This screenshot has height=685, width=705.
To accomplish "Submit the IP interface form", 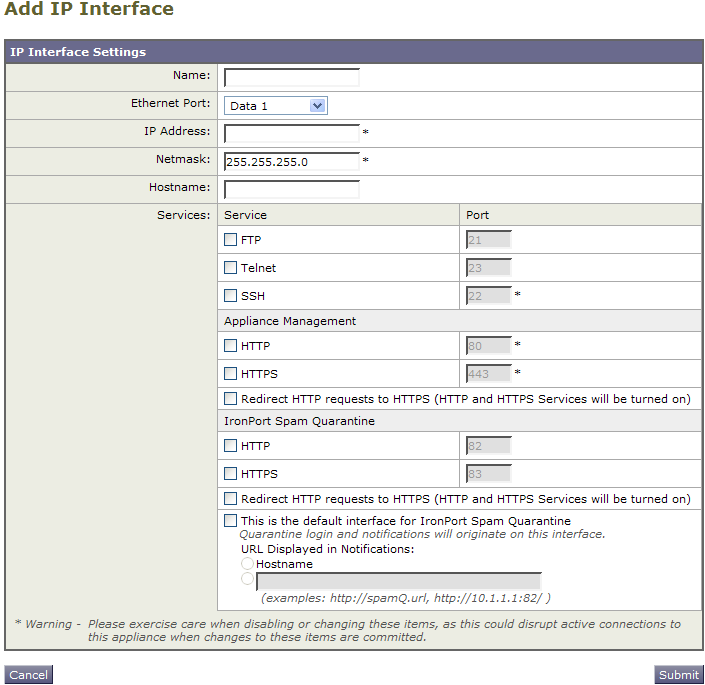I will (678, 675).
